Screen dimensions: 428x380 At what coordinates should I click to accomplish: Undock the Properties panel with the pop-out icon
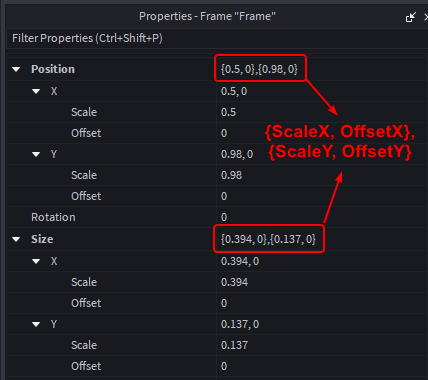pos(411,17)
